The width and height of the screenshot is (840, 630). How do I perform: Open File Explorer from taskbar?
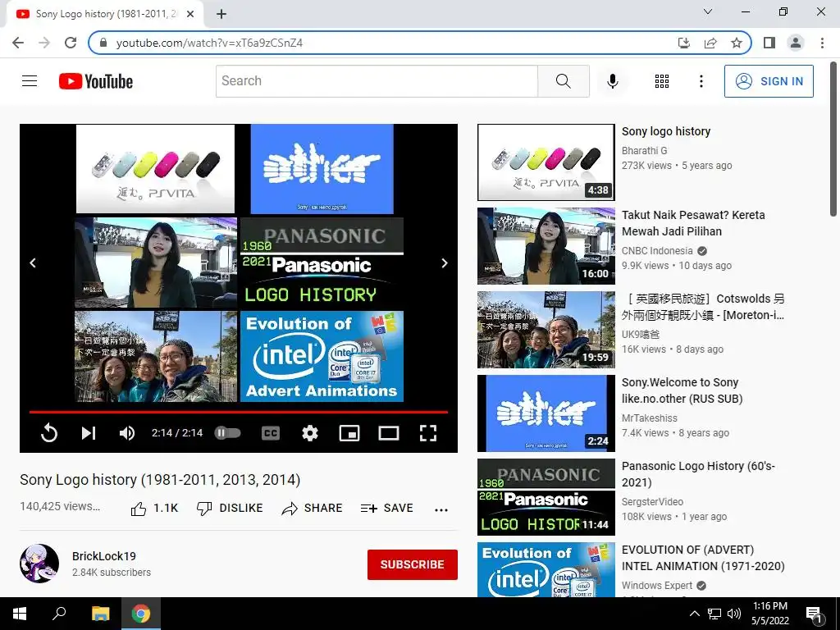pos(100,614)
